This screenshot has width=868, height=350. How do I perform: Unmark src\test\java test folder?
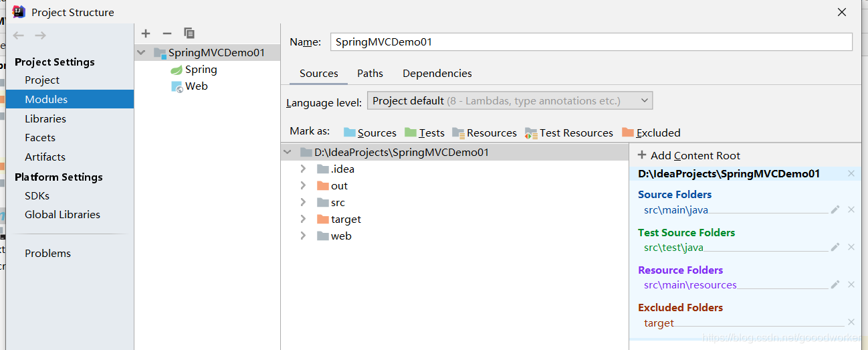coord(851,247)
